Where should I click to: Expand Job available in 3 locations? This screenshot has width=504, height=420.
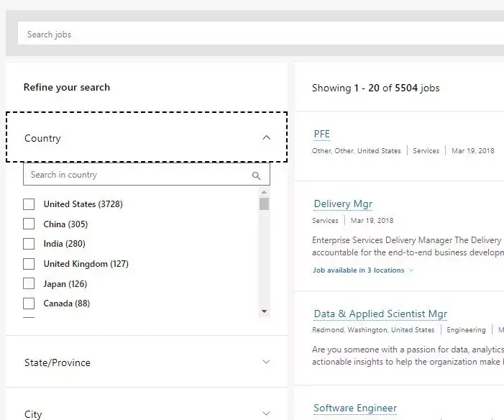click(x=363, y=270)
